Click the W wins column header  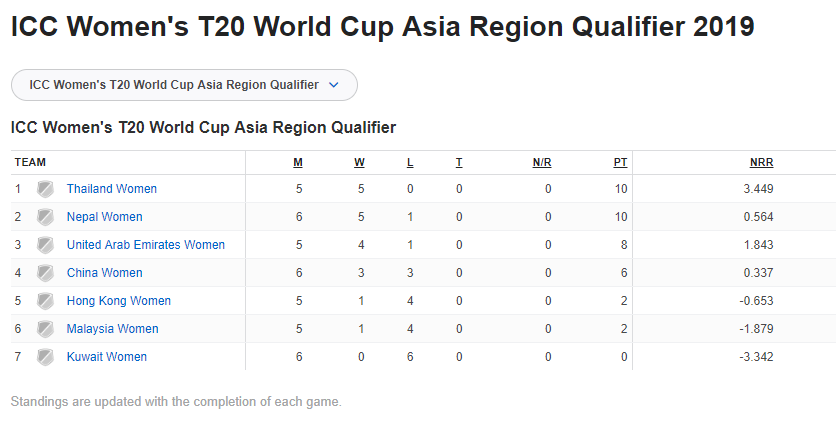(x=359, y=162)
